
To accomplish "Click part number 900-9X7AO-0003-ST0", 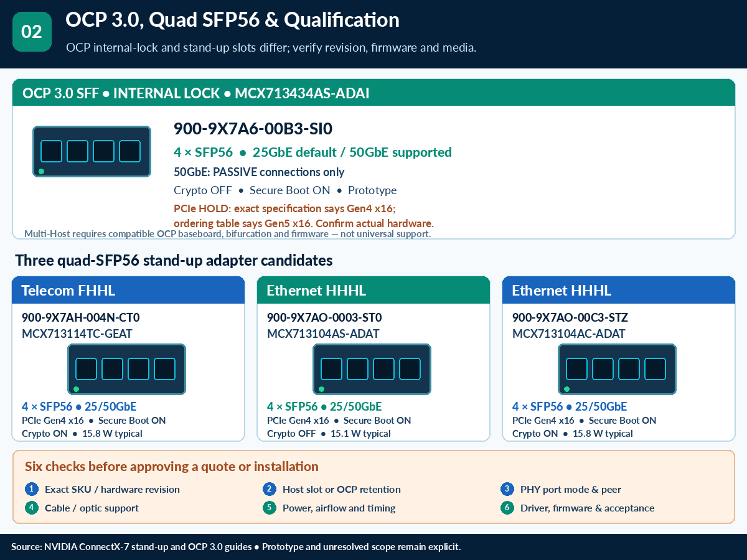I will (x=324, y=318).
